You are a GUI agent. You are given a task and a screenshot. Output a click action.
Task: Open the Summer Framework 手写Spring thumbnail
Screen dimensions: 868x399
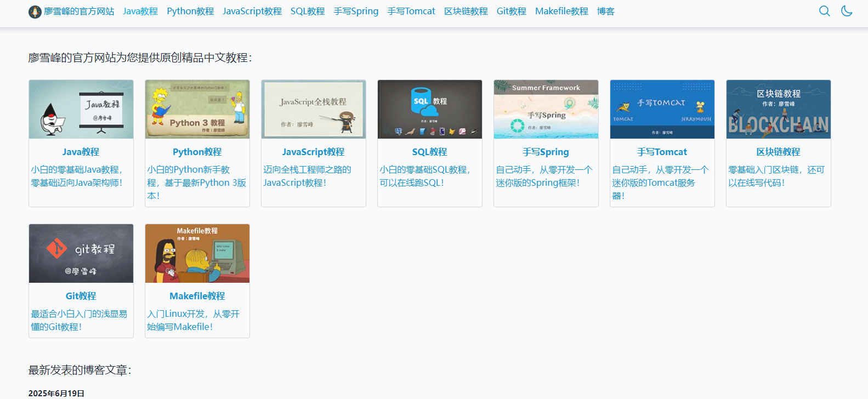[x=546, y=110]
